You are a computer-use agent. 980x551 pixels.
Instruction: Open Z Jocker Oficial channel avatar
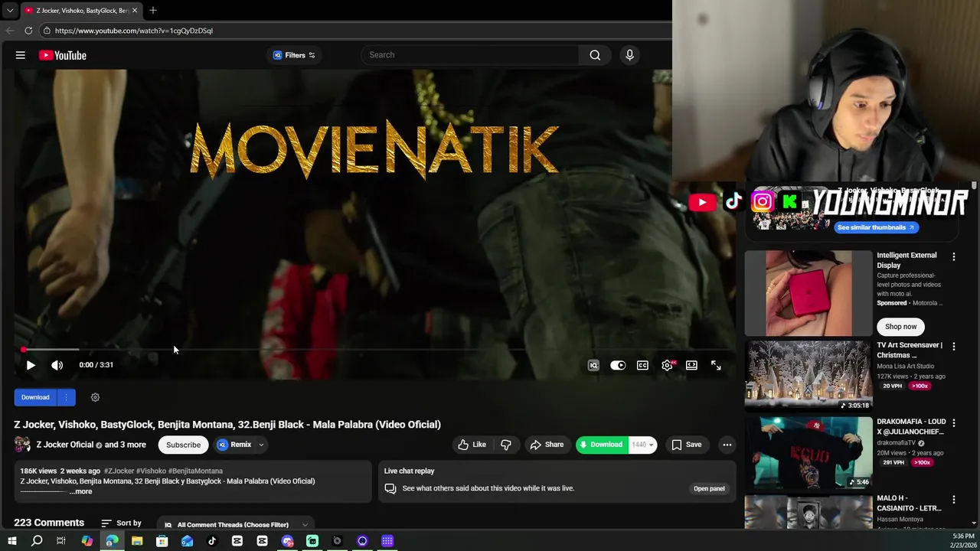22,445
